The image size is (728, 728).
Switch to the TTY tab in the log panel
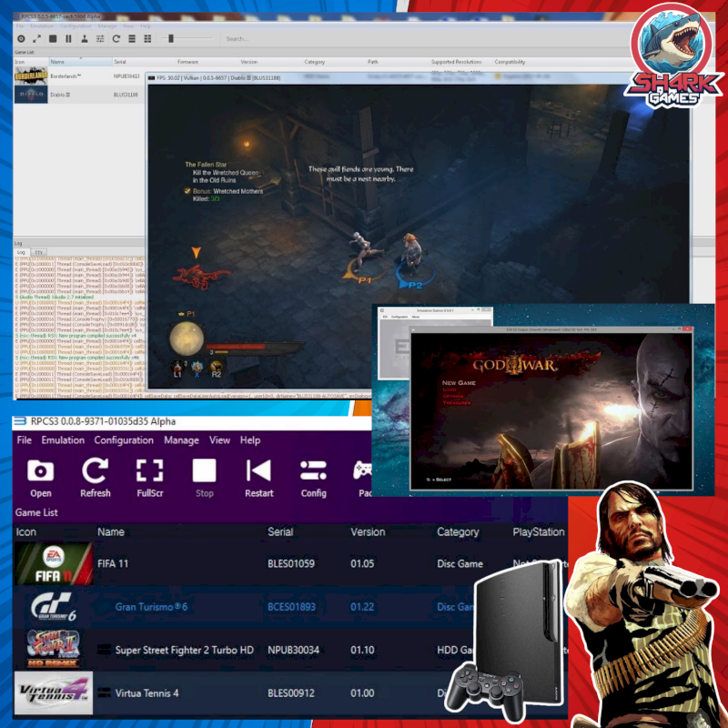click(39, 253)
